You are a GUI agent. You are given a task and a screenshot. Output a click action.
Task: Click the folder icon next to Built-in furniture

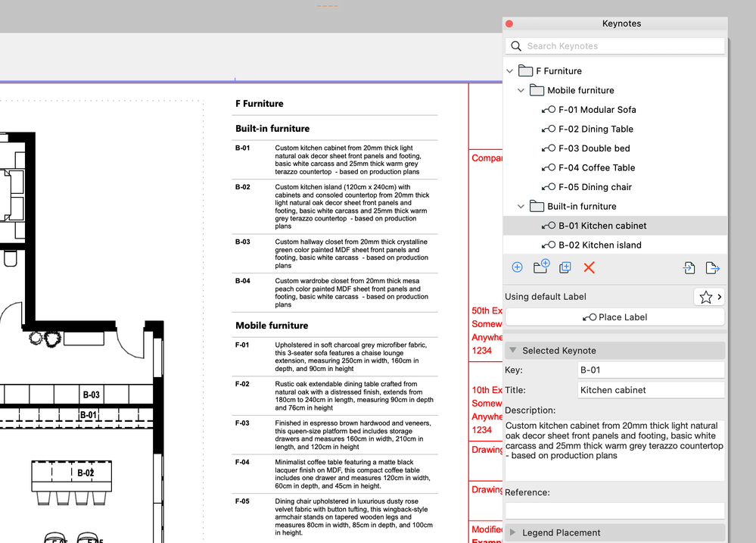pyautogui.click(x=539, y=206)
